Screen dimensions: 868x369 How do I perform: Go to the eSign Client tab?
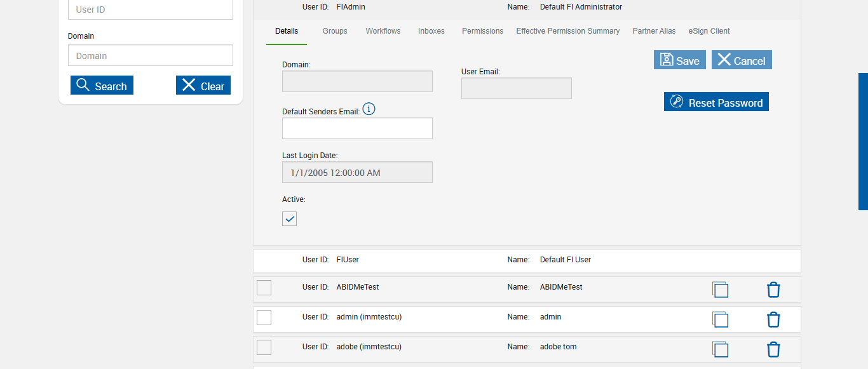(x=709, y=31)
